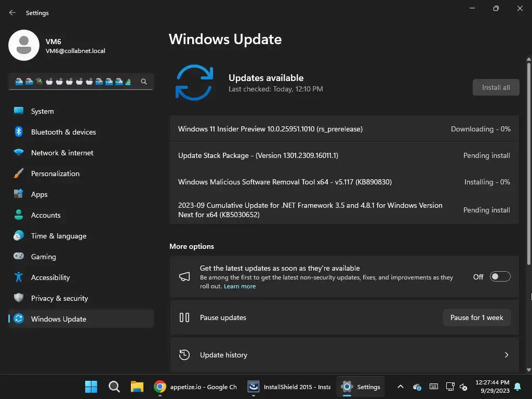
Task: Click the OneDrive cloud tray icon
Action: (x=417, y=387)
